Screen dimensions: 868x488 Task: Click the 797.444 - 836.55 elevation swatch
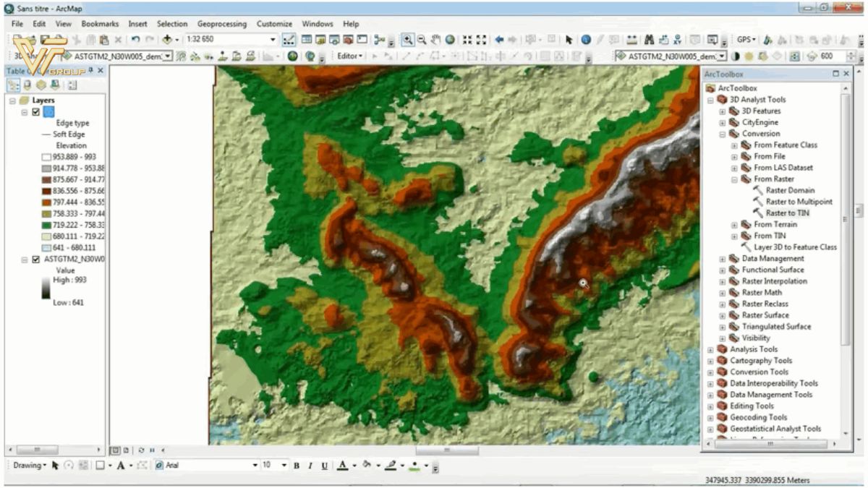pos(46,202)
